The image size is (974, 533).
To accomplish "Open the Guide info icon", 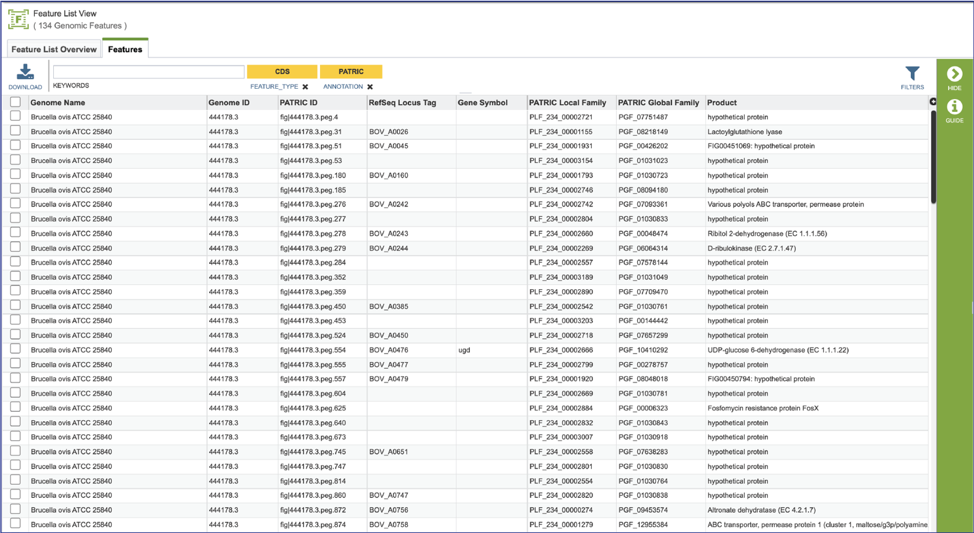I will pos(954,107).
